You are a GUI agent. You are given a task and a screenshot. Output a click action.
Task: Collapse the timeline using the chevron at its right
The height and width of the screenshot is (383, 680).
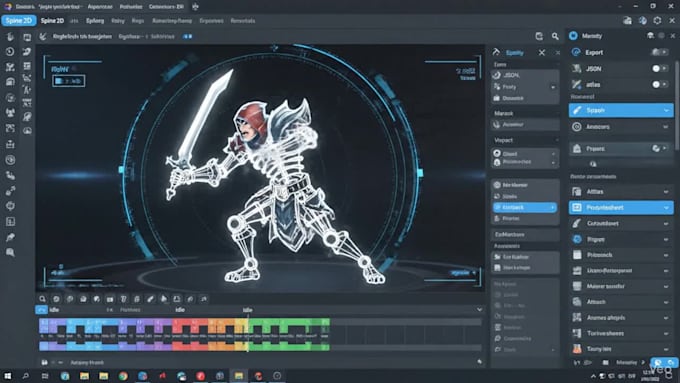coord(479,310)
